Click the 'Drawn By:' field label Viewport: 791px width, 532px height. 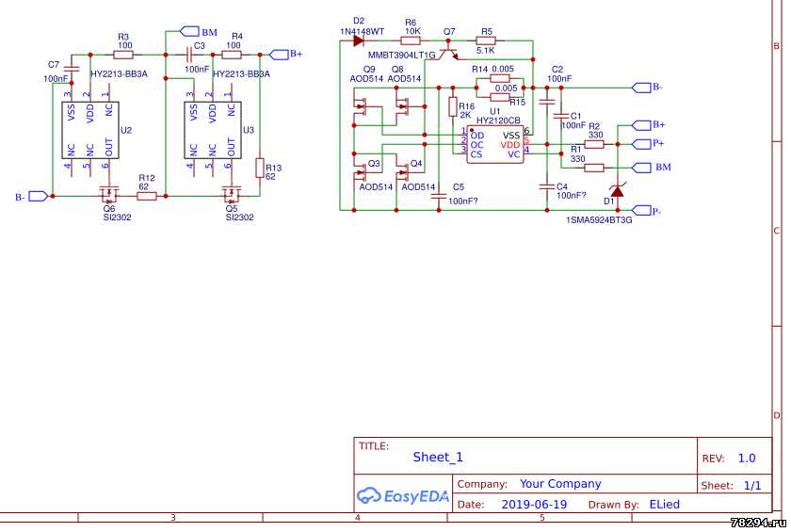coord(613,505)
